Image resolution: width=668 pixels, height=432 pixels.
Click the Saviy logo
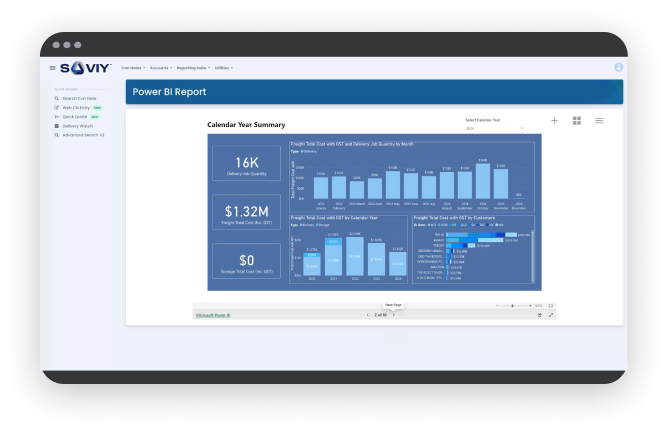pyautogui.click(x=86, y=68)
